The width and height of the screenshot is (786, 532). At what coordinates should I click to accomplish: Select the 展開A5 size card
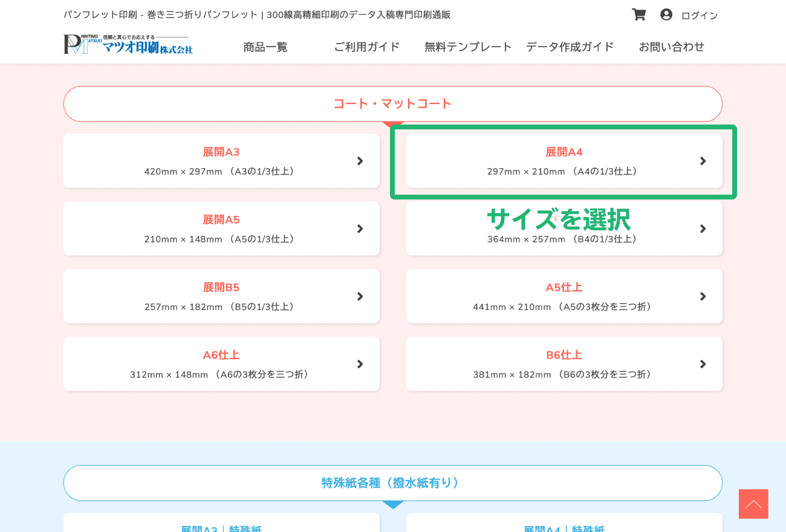click(x=221, y=229)
